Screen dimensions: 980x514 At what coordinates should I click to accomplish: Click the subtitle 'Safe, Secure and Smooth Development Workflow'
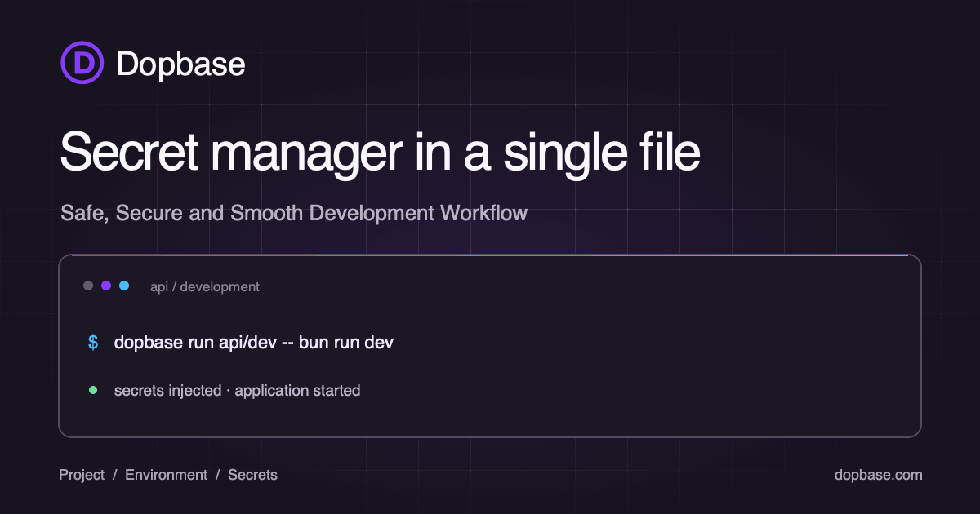pos(294,213)
